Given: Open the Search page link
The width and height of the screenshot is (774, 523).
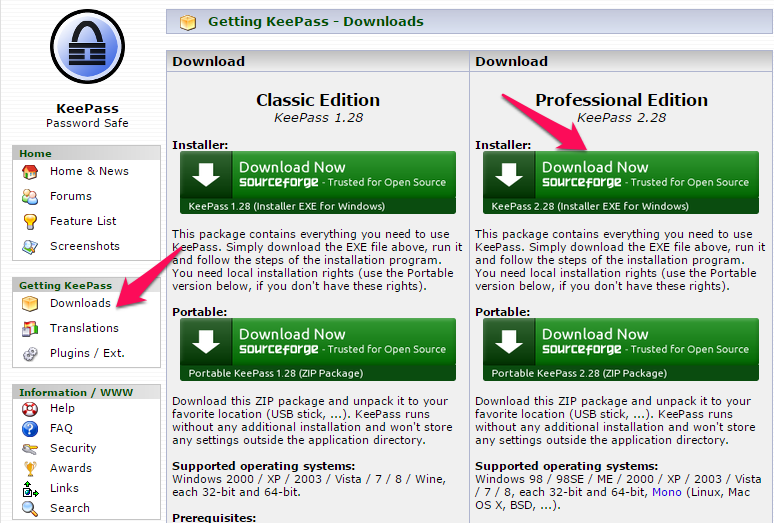Looking at the screenshot, I should (70, 508).
